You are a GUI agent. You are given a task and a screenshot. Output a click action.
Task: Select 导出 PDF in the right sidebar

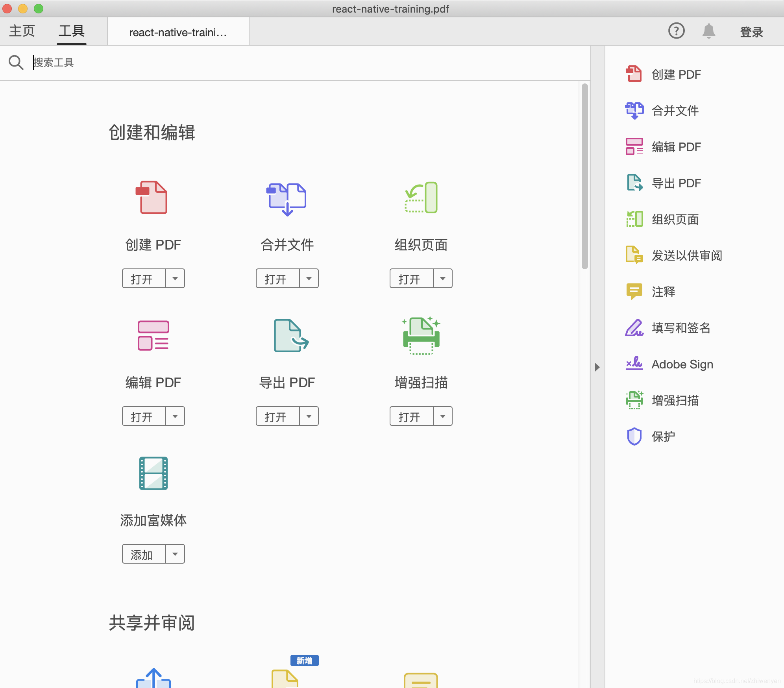point(664,183)
